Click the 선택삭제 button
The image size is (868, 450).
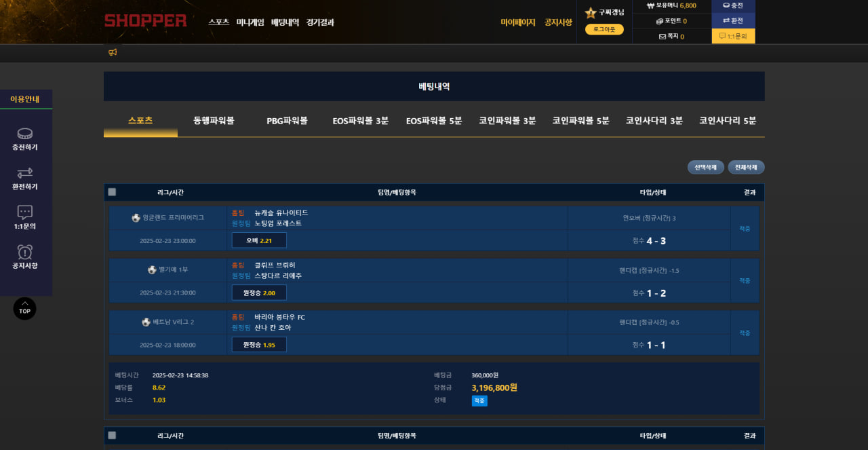point(705,168)
